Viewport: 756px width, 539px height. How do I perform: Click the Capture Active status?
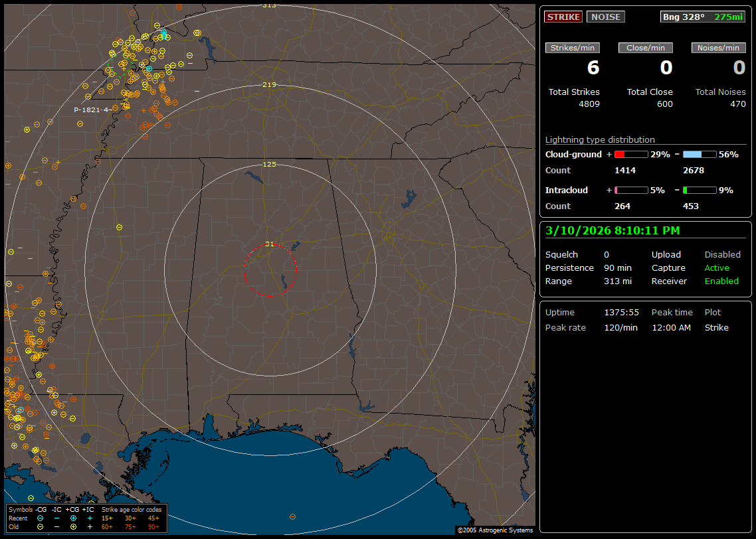coord(717,268)
